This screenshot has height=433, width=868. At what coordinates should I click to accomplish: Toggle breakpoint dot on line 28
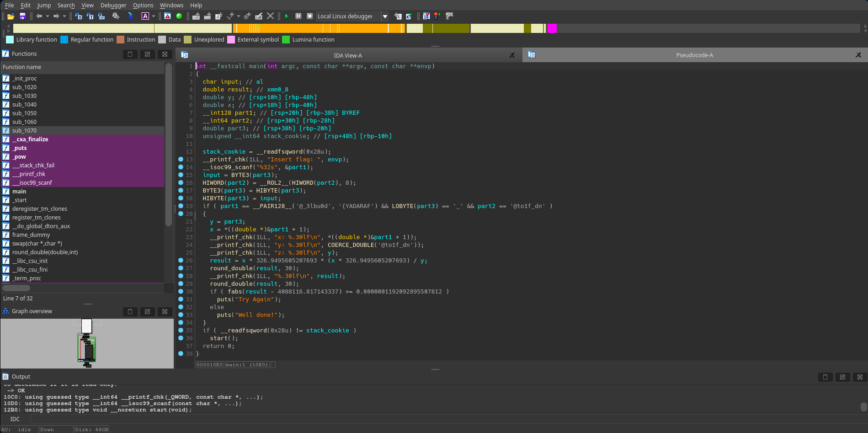tap(181, 276)
